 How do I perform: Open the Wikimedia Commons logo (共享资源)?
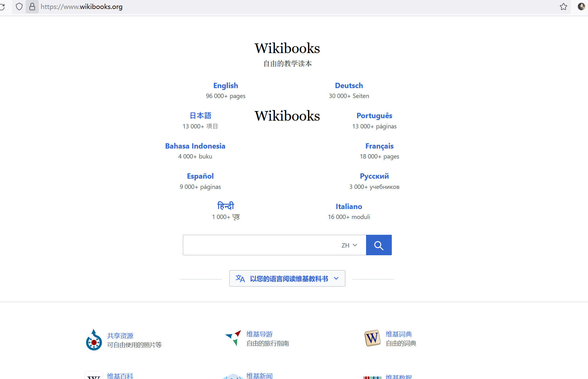pos(94,340)
